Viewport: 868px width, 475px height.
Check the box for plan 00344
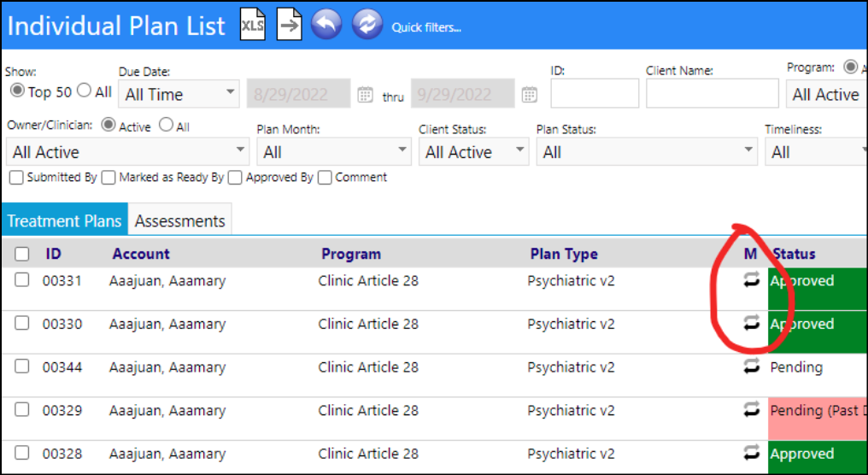tap(21, 367)
